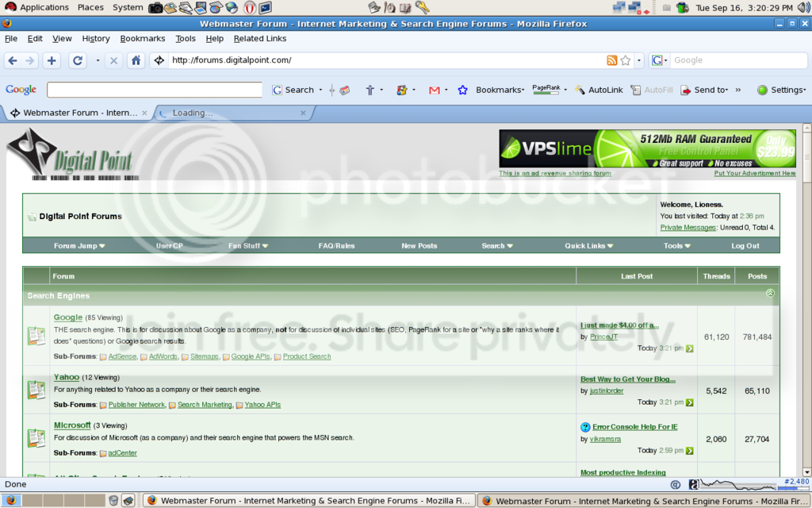Open Google toolbar Settings
The width and height of the screenshot is (812, 508).
pyautogui.click(x=781, y=90)
